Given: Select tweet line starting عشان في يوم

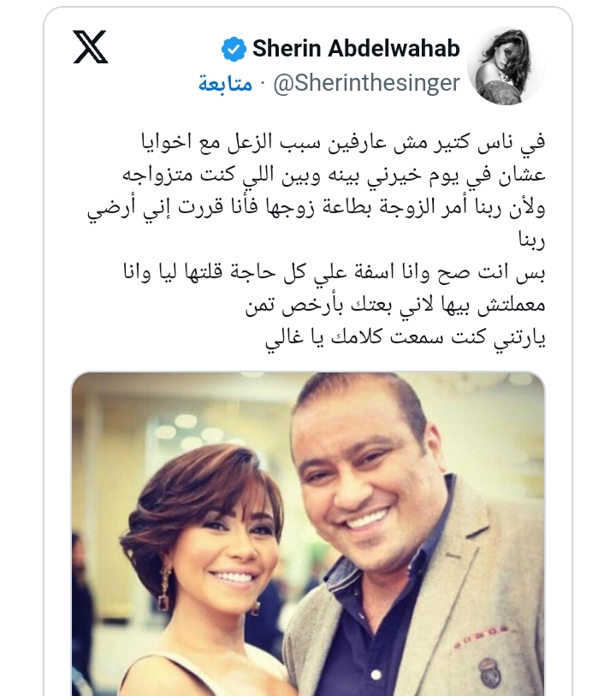Looking at the screenshot, I should click(334, 175).
